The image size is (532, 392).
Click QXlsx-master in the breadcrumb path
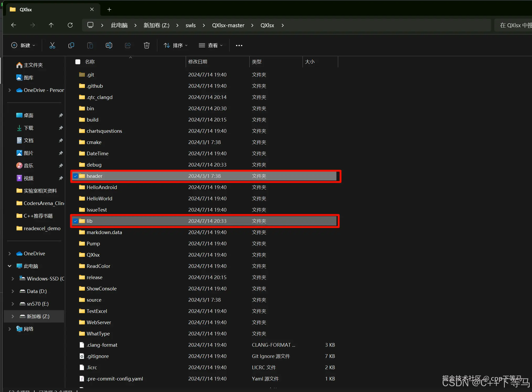(x=228, y=25)
